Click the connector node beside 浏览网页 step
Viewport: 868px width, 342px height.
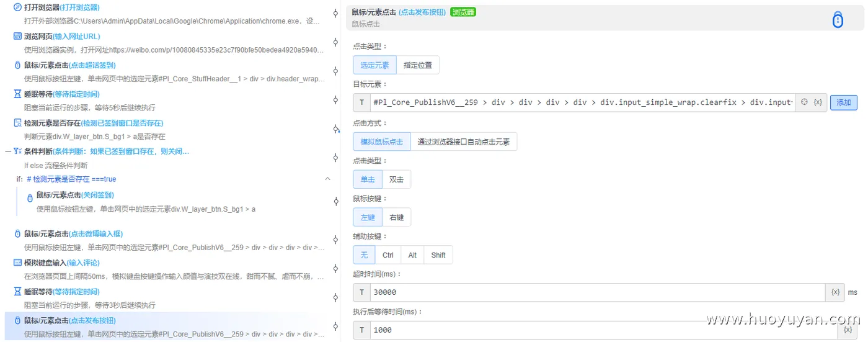[335, 42]
